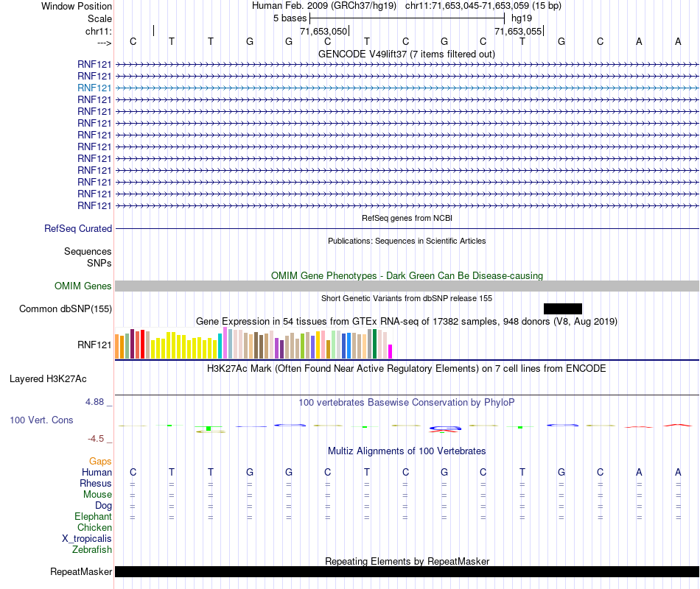Click the Layered H3K27Ac label

click(x=48, y=379)
